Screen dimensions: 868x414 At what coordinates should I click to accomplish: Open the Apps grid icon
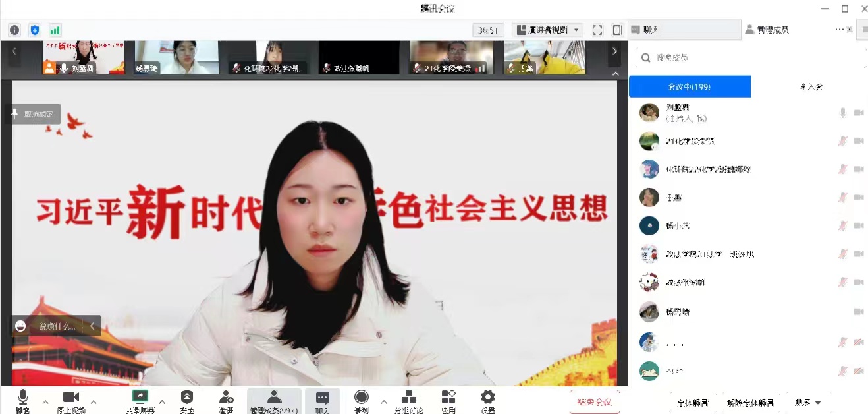(448, 398)
